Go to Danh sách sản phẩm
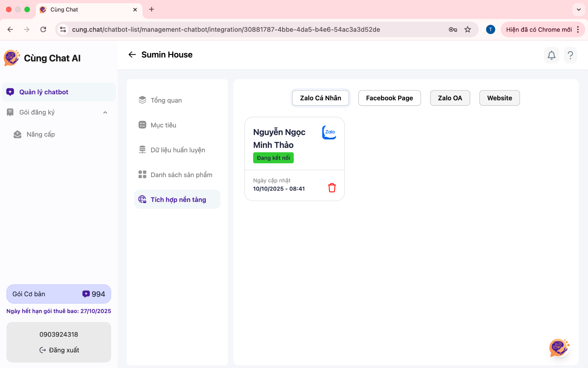The height and width of the screenshot is (368, 588). pyautogui.click(x=181, y=175)
